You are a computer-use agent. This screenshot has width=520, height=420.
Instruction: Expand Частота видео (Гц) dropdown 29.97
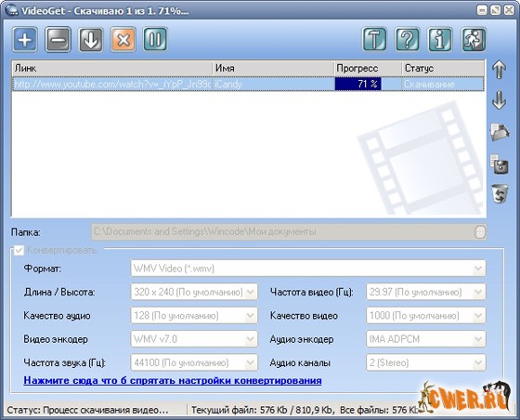[426, 292]
